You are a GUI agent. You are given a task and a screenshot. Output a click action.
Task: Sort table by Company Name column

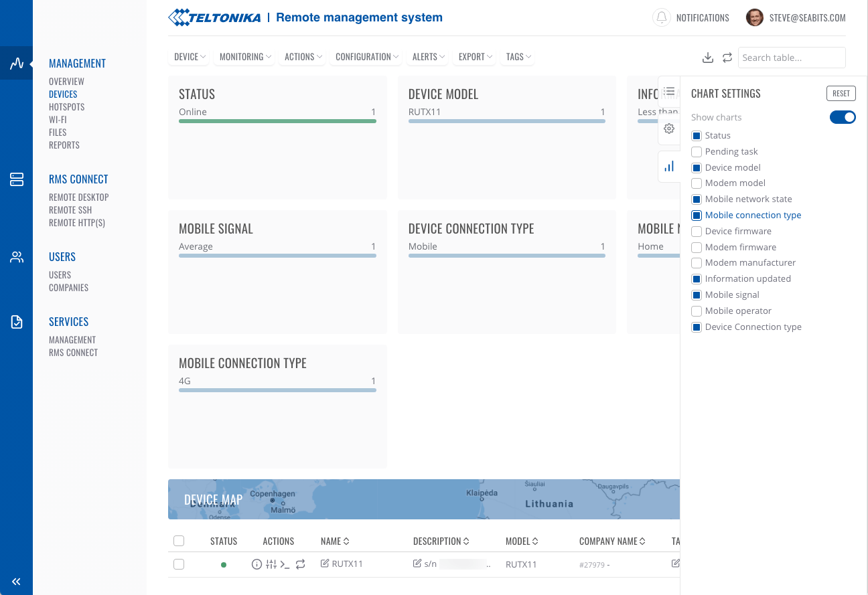(x=612, y=541)
